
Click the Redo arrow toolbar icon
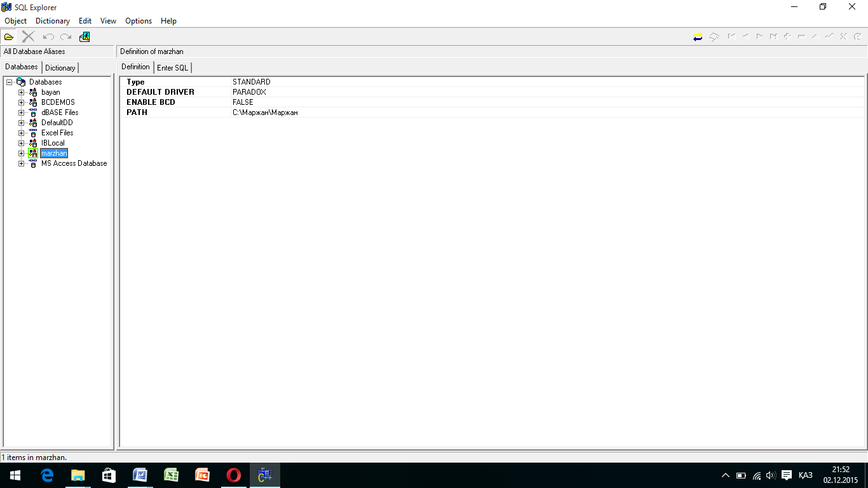(65, 37)
